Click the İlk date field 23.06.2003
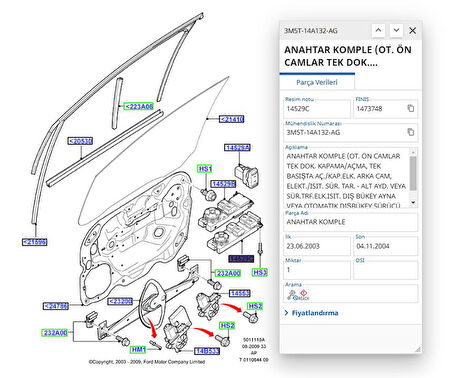Viewport: 452px width, 378px height. [317, 246]
